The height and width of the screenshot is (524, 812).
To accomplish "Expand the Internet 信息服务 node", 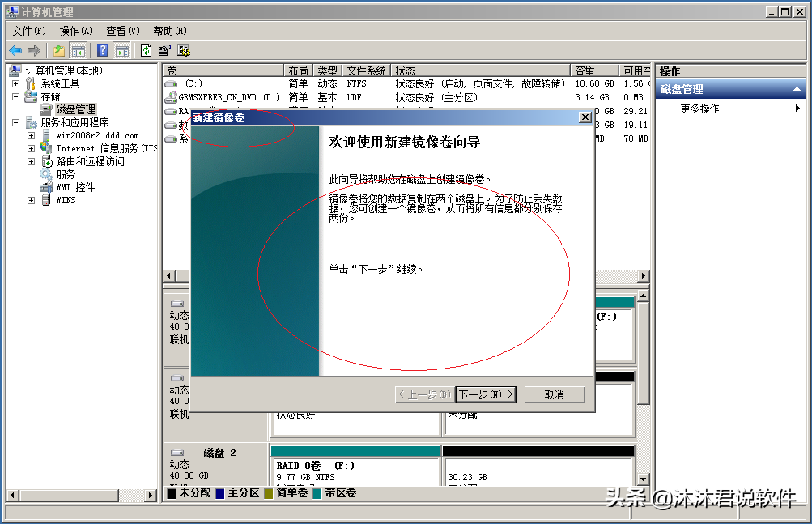I will (31, 148).
